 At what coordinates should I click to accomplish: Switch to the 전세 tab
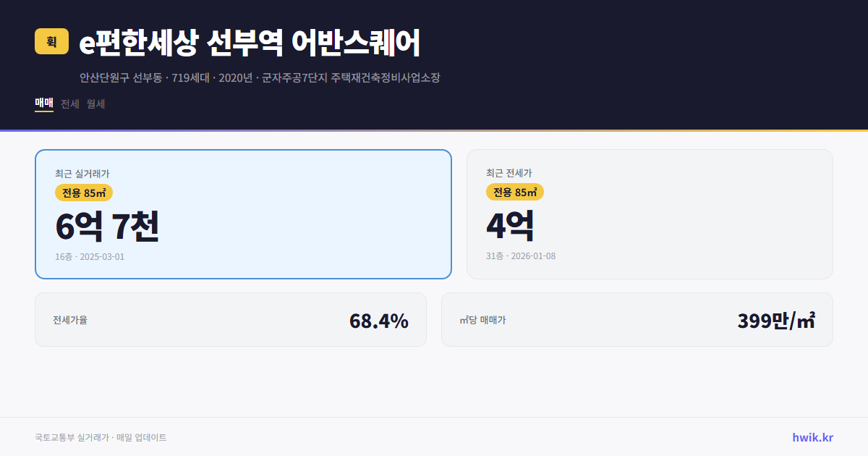70,104
